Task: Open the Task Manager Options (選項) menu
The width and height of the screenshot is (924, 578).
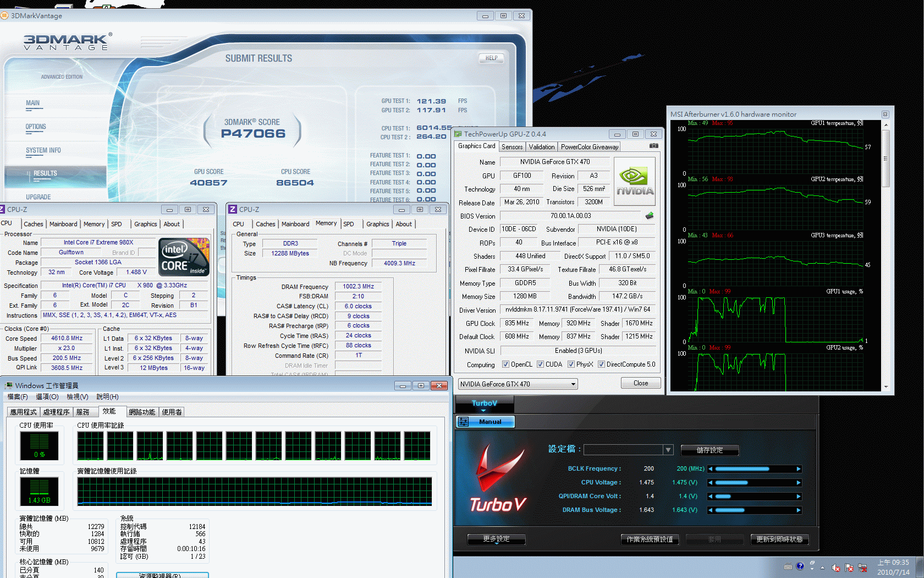Action: pyautogui.click(x=47, y=397)
